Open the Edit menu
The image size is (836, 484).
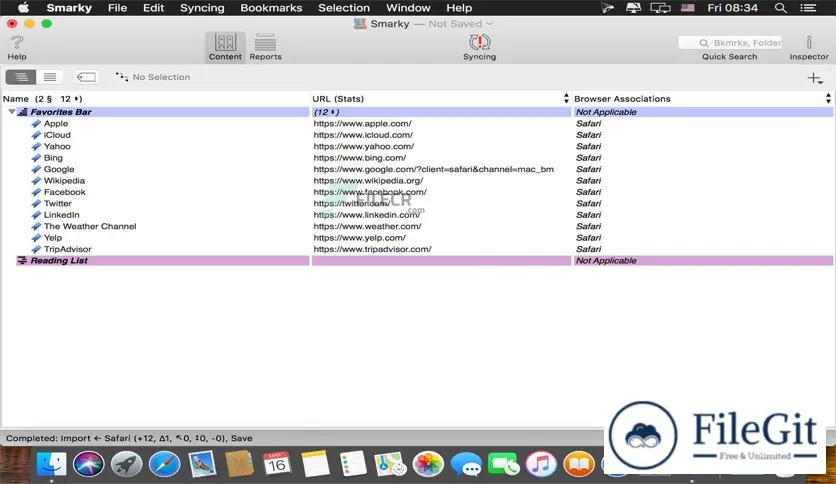tap(154, 8)
